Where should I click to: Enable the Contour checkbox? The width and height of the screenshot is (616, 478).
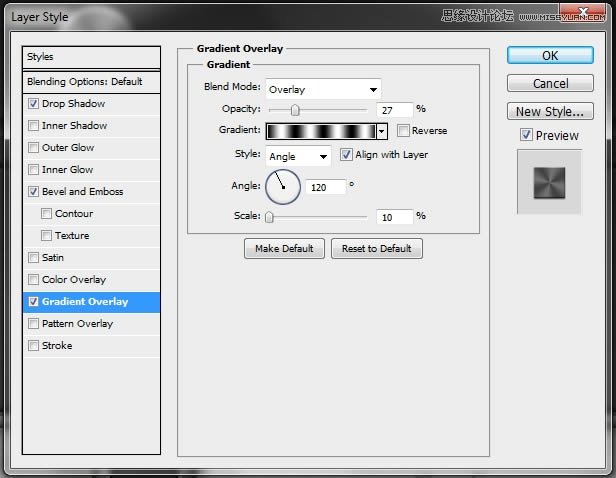46,214
